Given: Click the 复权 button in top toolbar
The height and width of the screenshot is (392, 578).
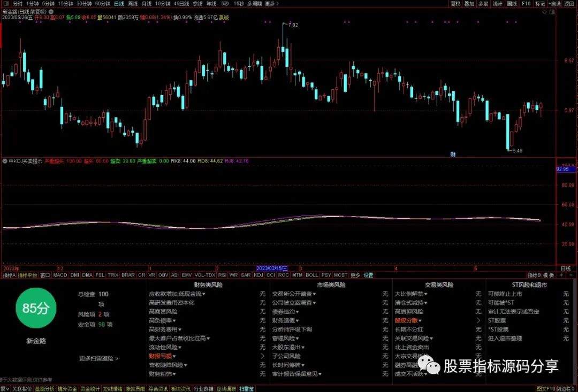Looking at the screenshot, I should (x=455, y=4).
